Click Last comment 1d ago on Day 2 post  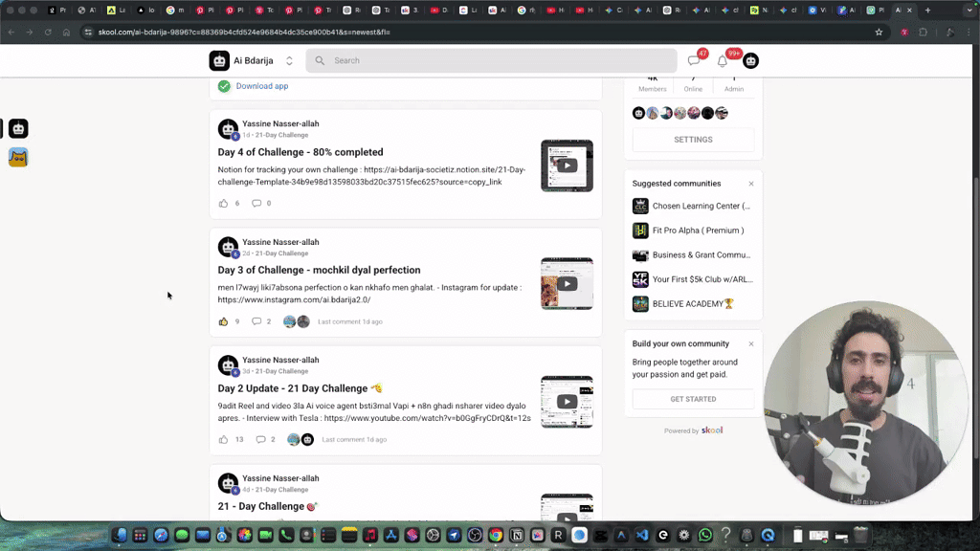354,440
